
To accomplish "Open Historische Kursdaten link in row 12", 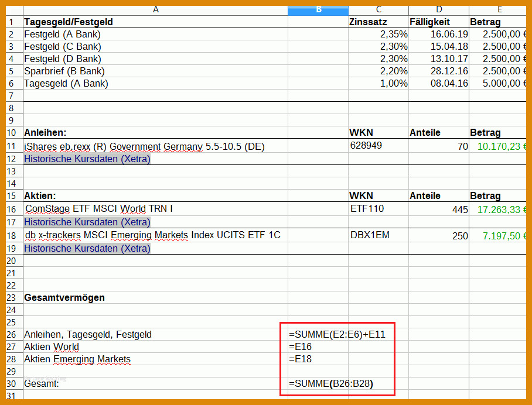I will [87, 159].
